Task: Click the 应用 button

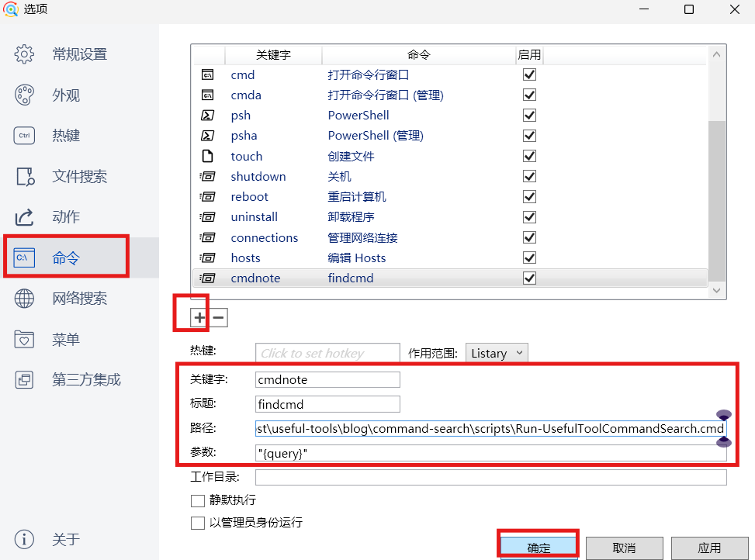Action: (710, 548)
